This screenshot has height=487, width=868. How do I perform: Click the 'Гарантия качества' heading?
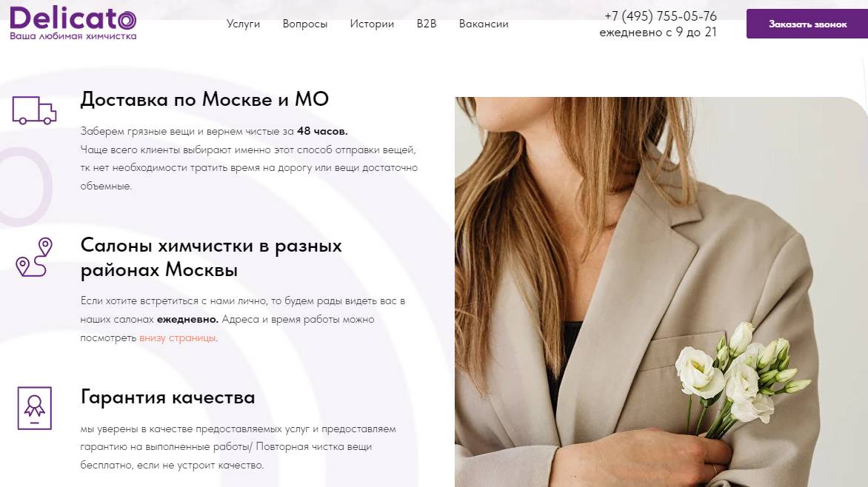coord(167,397)
